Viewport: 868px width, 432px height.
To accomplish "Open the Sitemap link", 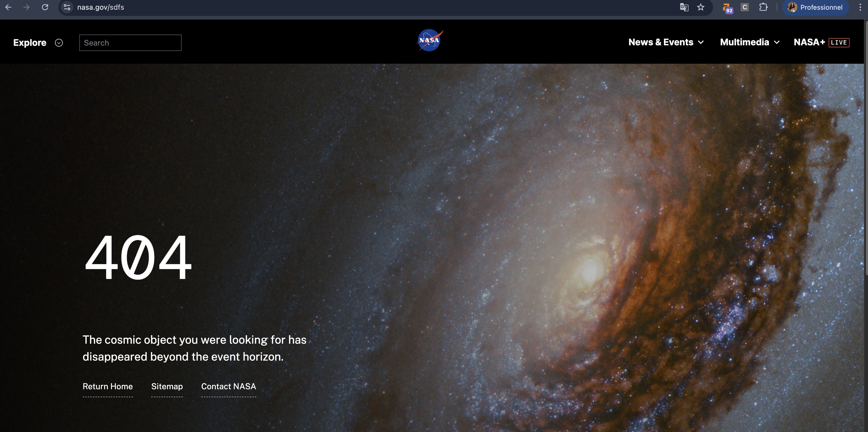I will click(167, 386).
